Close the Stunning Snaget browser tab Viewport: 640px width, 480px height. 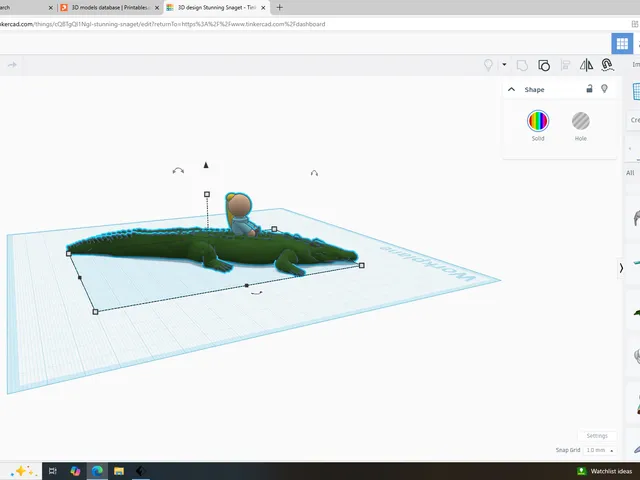point(263,8)
